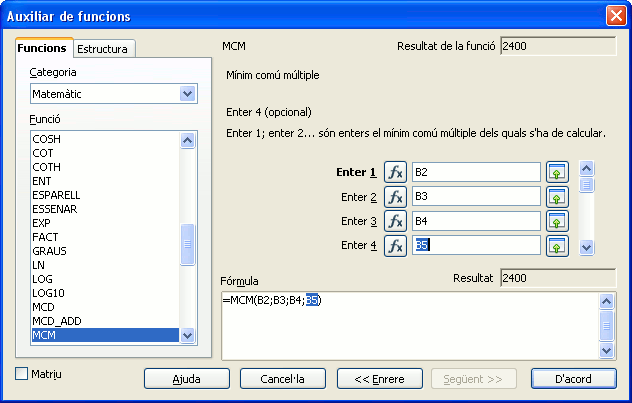This screenshot has height=403, width=632.
Task: Enable the Matriu checkbox
Action: [23, 374]
